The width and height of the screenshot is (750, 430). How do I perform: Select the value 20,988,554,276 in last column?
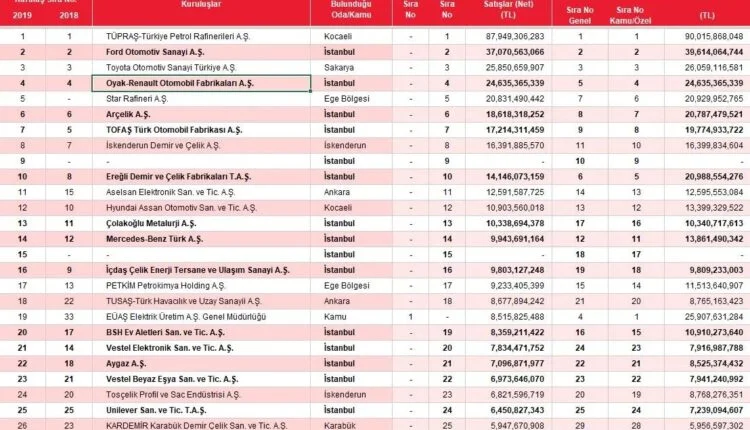[x=714, y=176]
